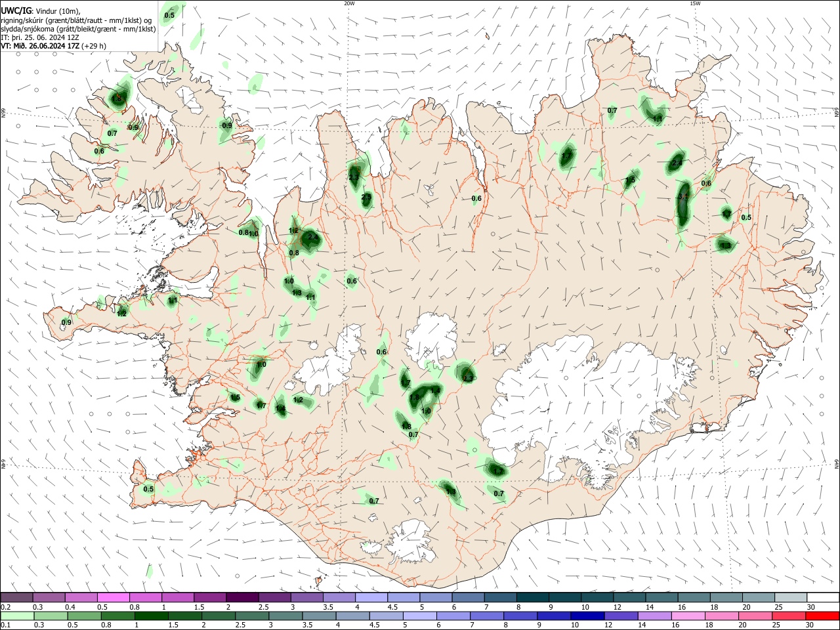Click the '12' label in the lower rain legend
Viewport: 840px width, 630px height.
608,625
